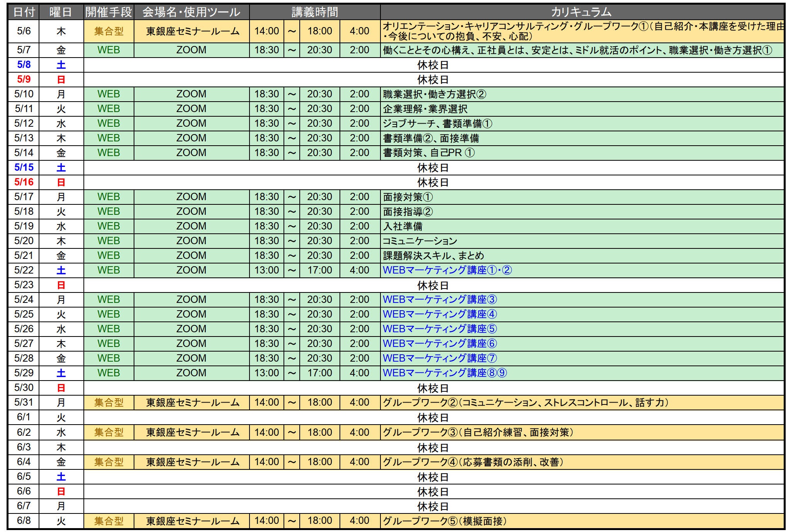Click the カリキュラム column header

[x=582, y=12]
